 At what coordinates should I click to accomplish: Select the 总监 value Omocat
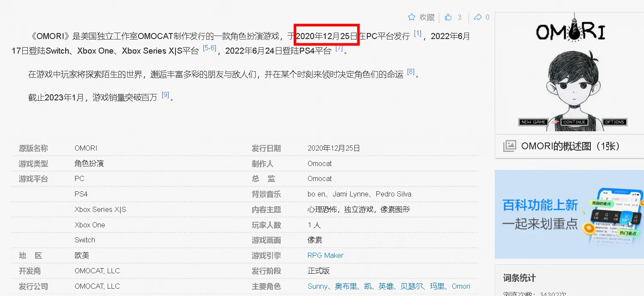(320, 178)
